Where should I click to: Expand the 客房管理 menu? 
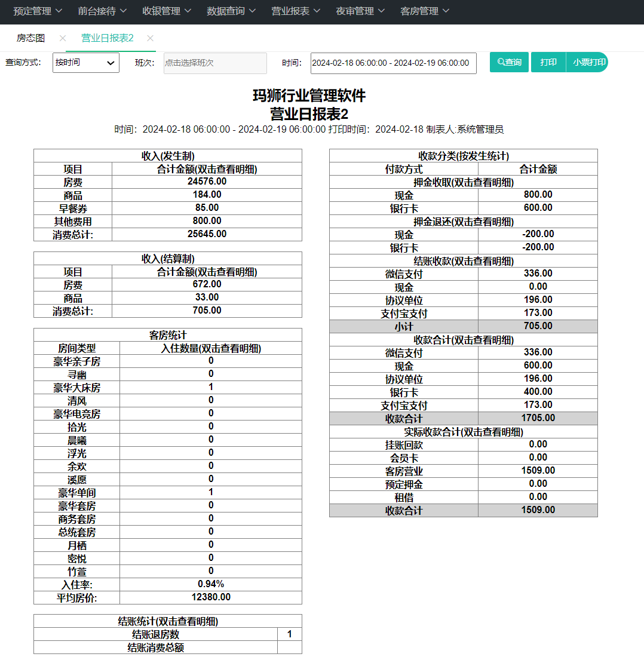[x=424, y=11]
